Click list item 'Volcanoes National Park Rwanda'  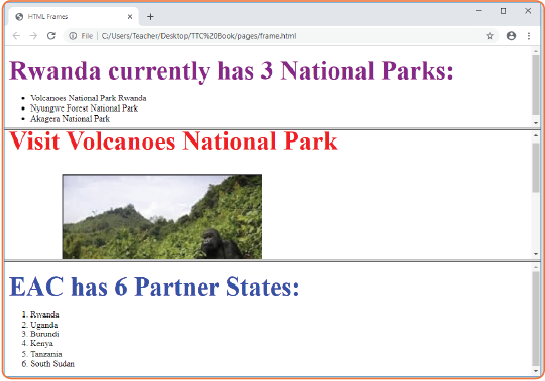click(x=88, y=98)
